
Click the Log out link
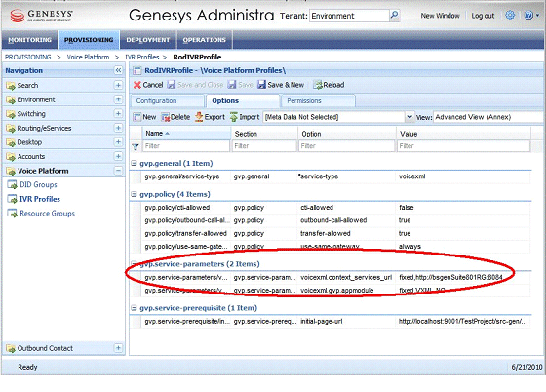click(x=483, y=16)
